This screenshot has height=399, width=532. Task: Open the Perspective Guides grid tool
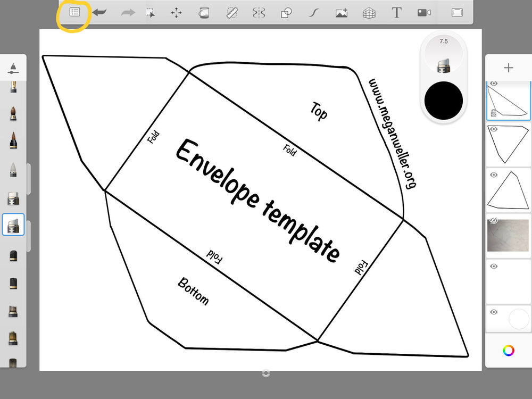[x=369, y=13]
